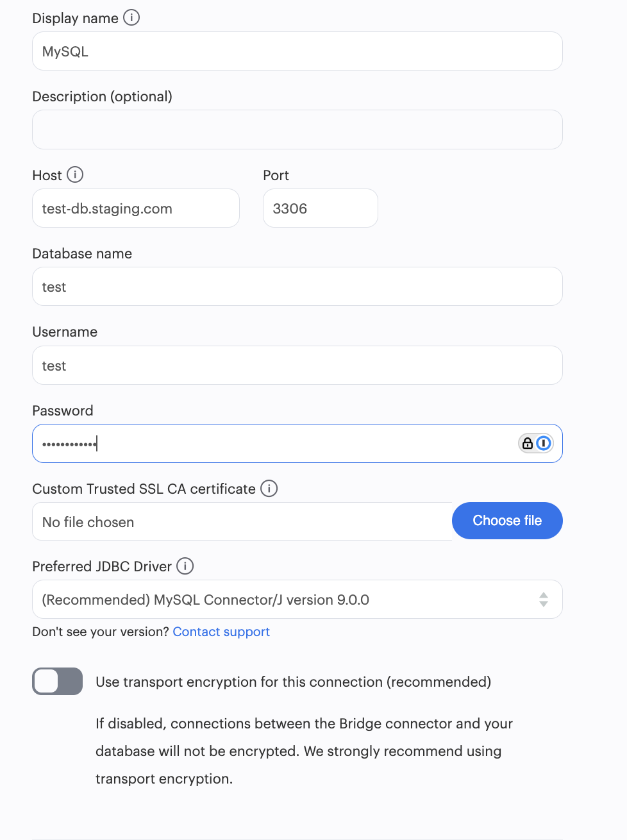Select the Username input field

coord(297,365)
